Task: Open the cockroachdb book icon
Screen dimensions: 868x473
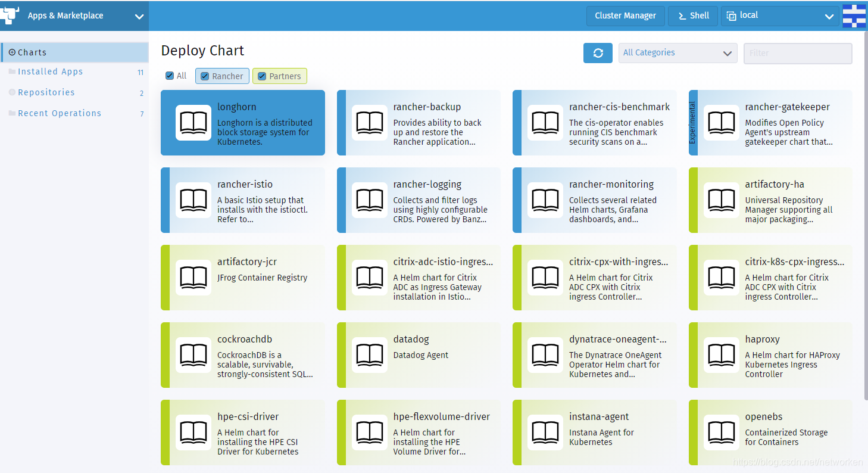Action: click(193, 355)
